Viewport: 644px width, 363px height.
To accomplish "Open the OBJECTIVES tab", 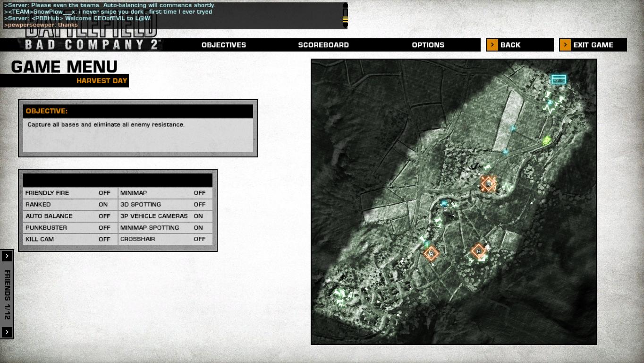I will [x=224, y=45].
